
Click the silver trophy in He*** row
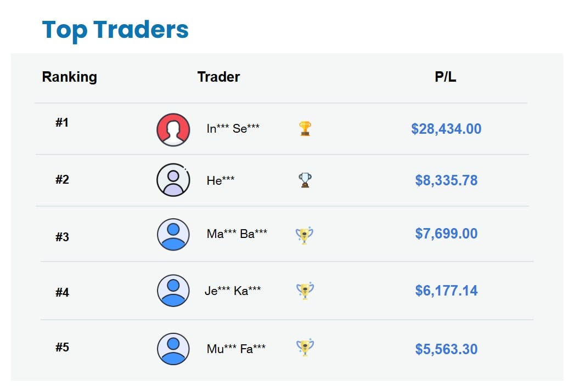click(305, 180)
